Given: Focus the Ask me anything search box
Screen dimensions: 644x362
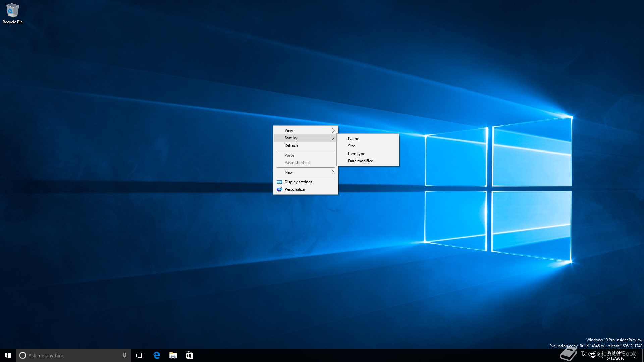Looking at the screenshot, I should pyautogui.click(x=74, y=355).
